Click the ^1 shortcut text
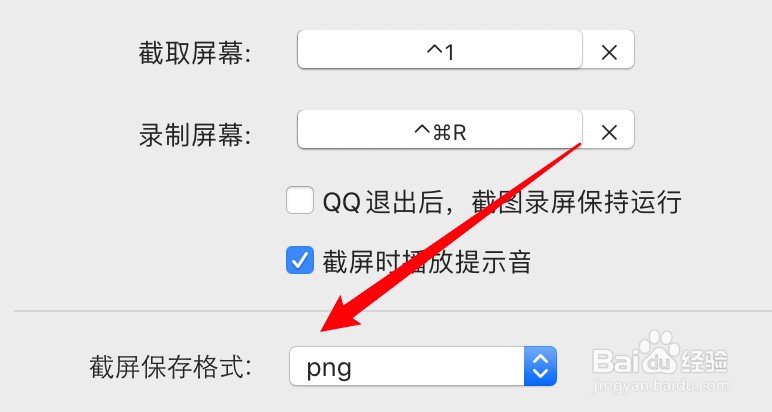772x412 pixels. click(440, 52)
